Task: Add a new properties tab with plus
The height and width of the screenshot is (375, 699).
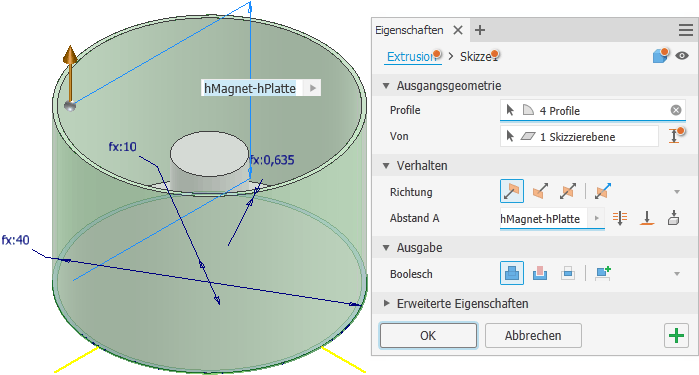Action: click(x=480, y=30)
